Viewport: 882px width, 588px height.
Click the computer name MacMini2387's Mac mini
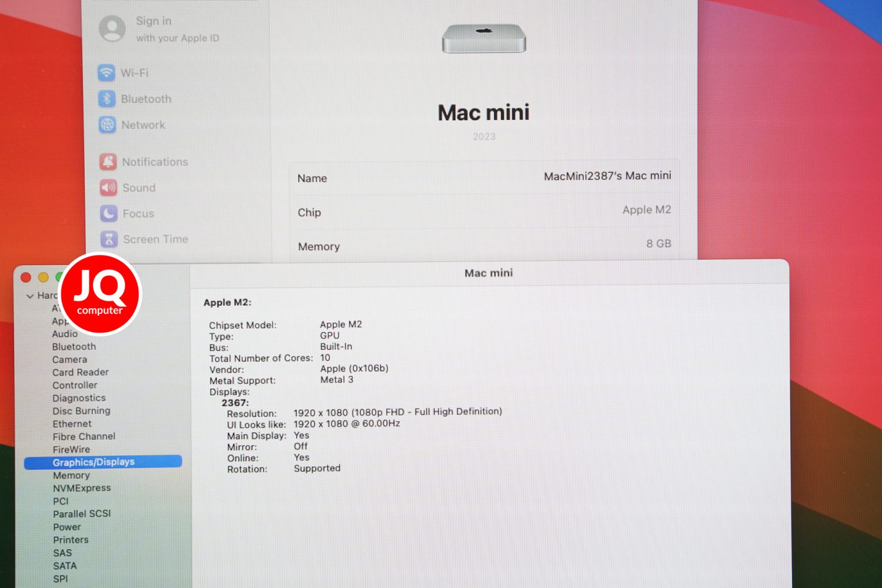(x=607, y=176)
